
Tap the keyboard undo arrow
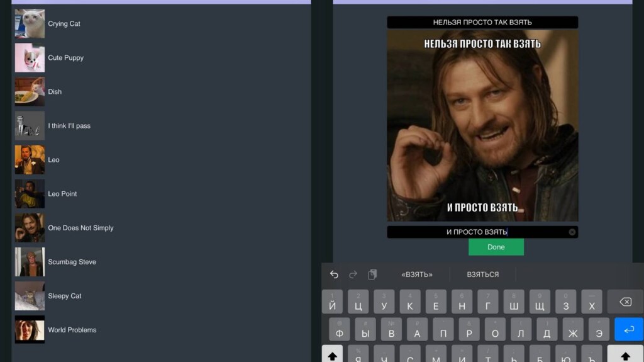point(334,274)
